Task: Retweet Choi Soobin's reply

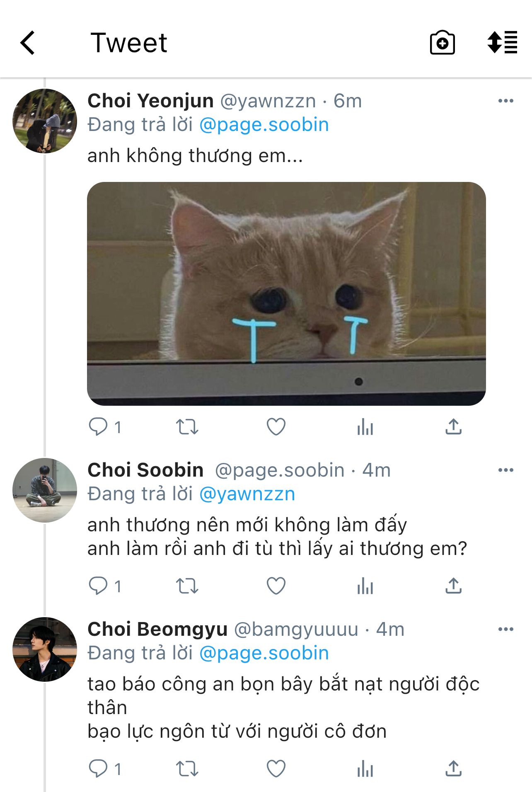Action: tap(187, 586)
